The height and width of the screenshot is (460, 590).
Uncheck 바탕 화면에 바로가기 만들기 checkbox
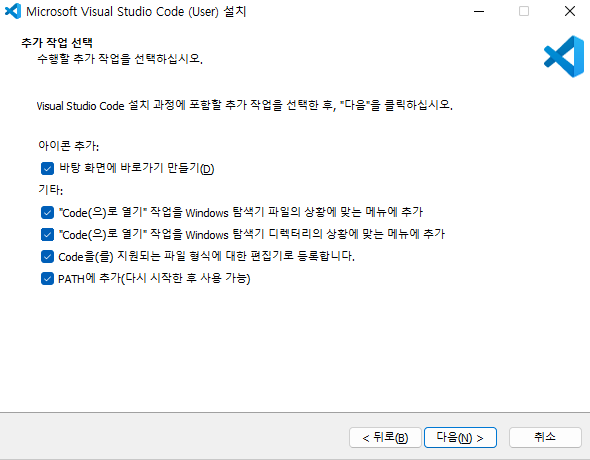47,168
